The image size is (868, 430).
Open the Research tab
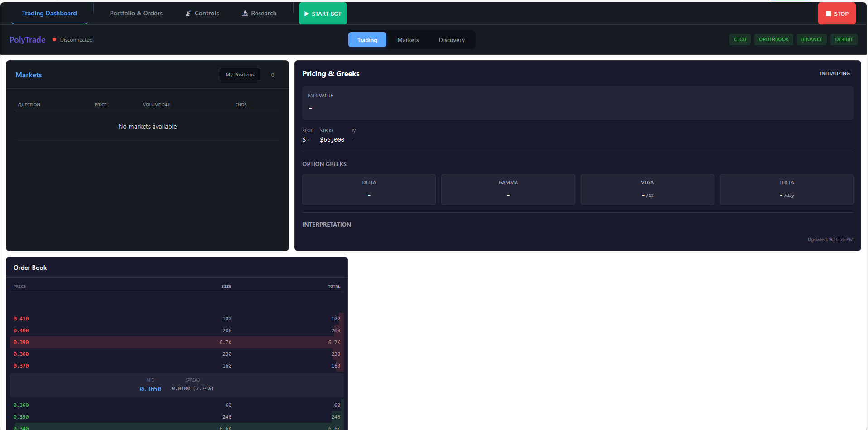coord(259,14)
